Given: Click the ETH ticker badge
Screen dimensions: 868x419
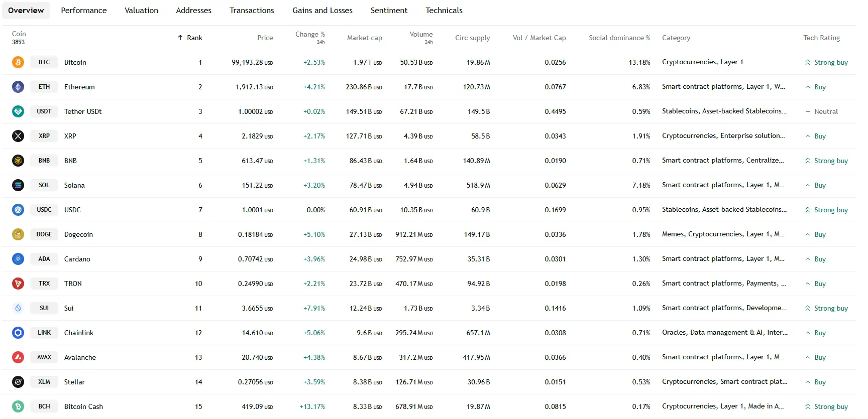Looking at the screenshot, I should (44, 87).
